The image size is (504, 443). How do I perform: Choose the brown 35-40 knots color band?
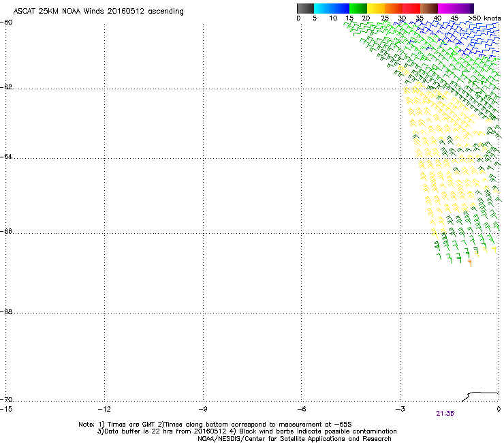(429, 8)
